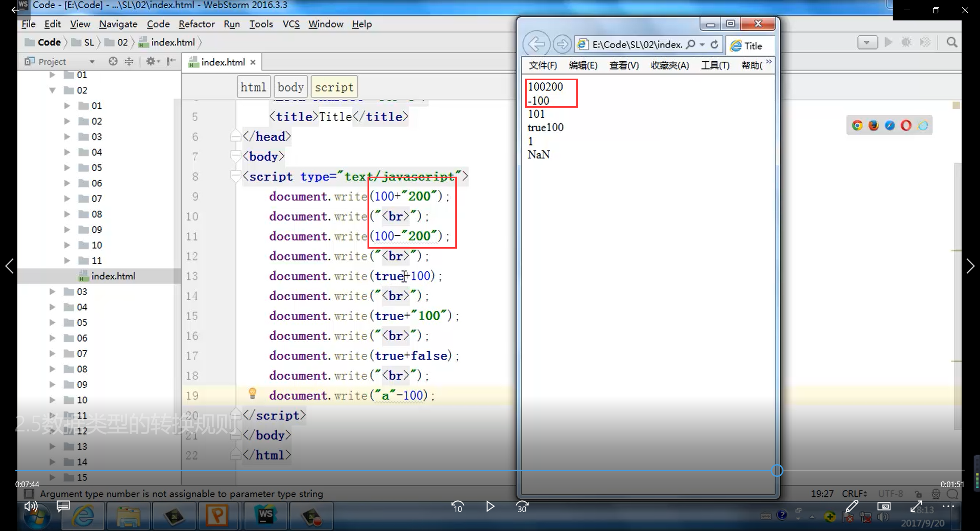Open Safari browser preview icon
This screenshot has height=531, width=980.
(x=890, y=125)
